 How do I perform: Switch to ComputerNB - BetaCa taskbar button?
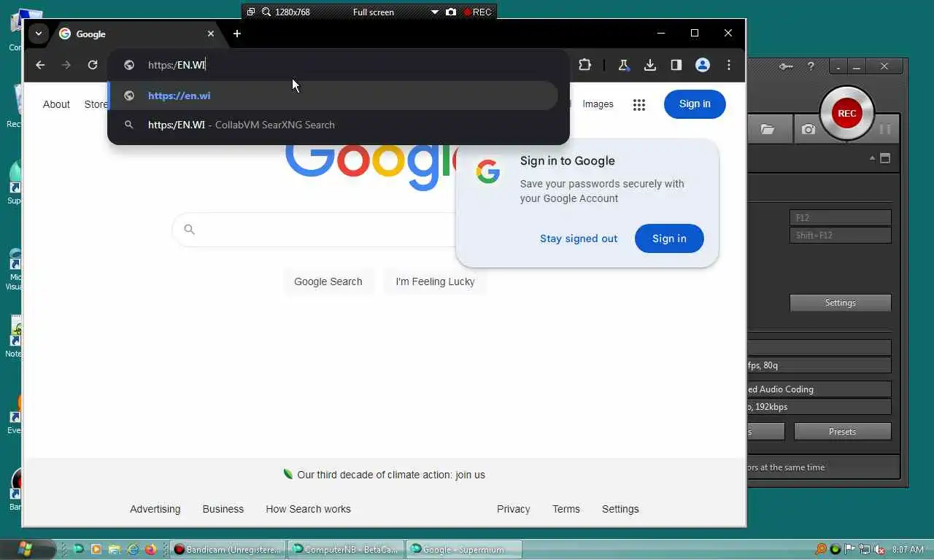tap(346, 549)
